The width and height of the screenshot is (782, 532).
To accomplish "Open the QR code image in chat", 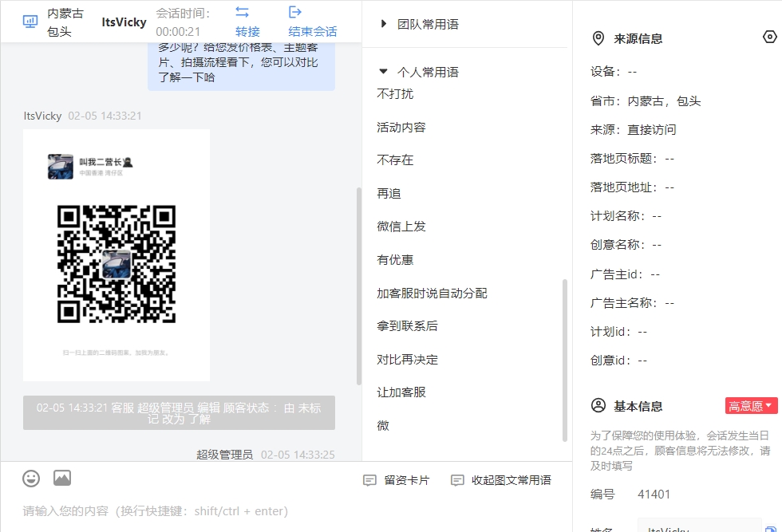I will click(x=117, y=255).
